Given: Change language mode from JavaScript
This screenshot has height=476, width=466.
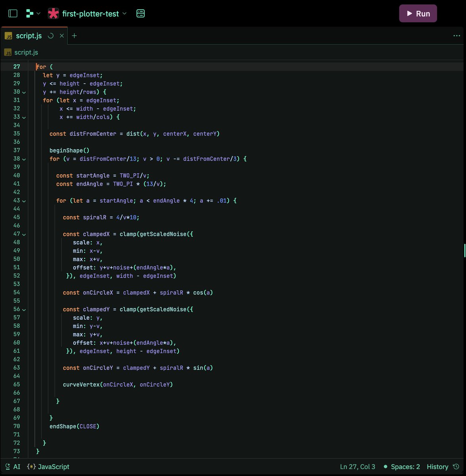Looking at the screenshot, I should 48,467.
